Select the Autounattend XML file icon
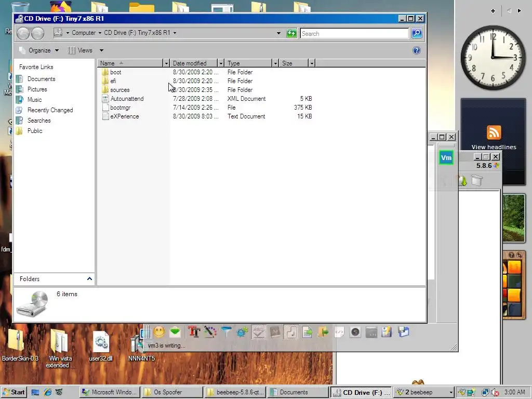Screen dimensions: 532x399 [105, 99]
